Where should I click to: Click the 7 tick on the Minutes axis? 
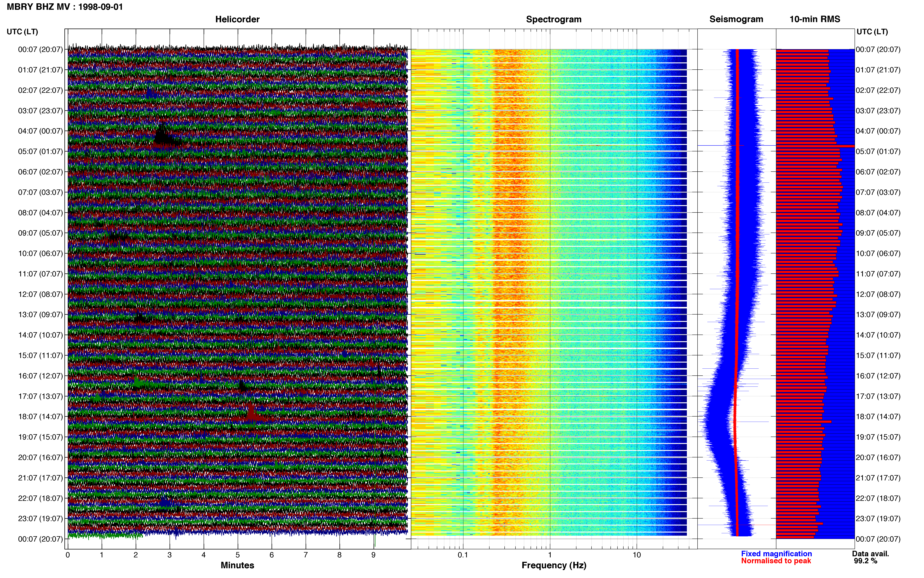(x=306, y=555)
